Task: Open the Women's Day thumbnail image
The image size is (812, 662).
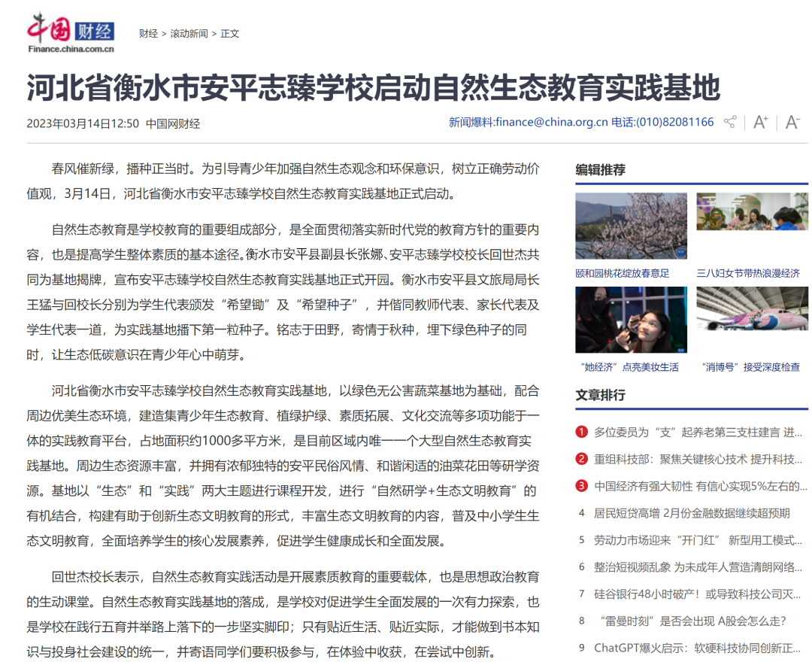Action: click(752, 211)
